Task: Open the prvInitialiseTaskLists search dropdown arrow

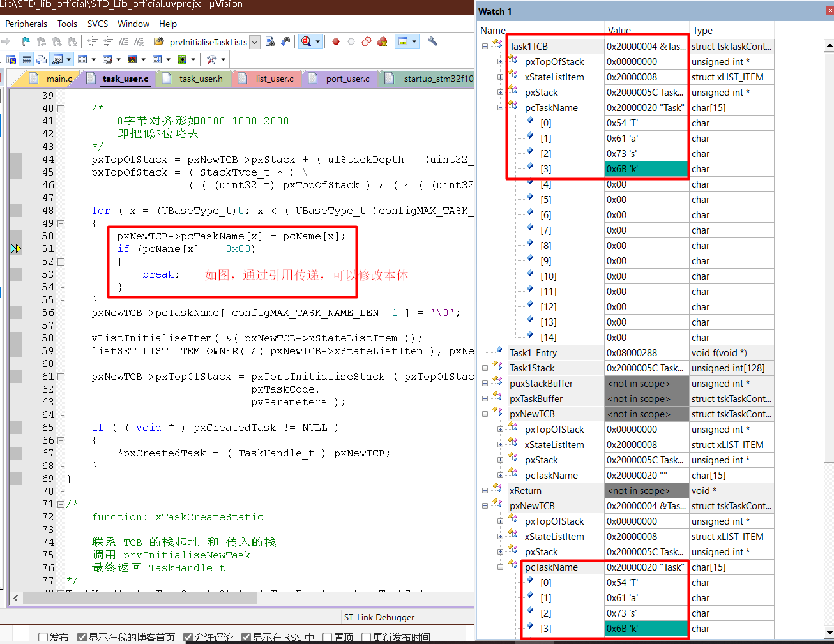Action: 254,42
